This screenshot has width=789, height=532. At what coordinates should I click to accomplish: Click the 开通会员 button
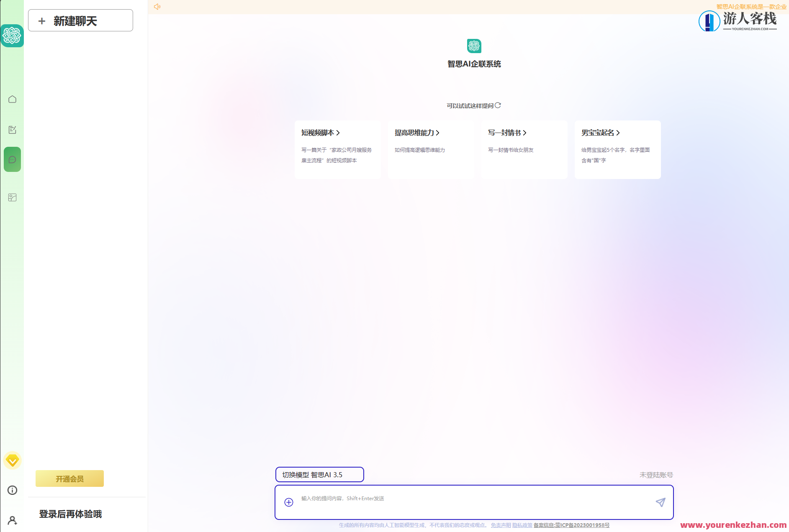pyautogui.click(x=69, y=478)
